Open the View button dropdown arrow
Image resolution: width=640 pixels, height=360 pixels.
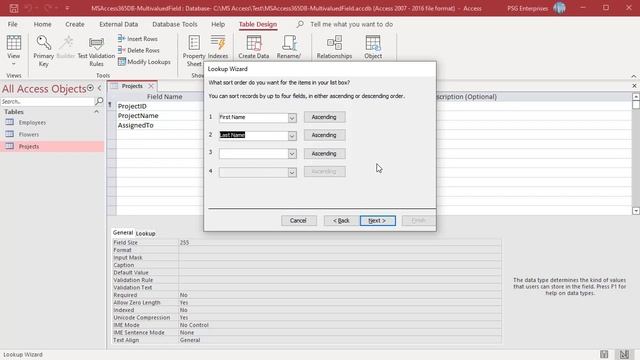click(13, 64)
